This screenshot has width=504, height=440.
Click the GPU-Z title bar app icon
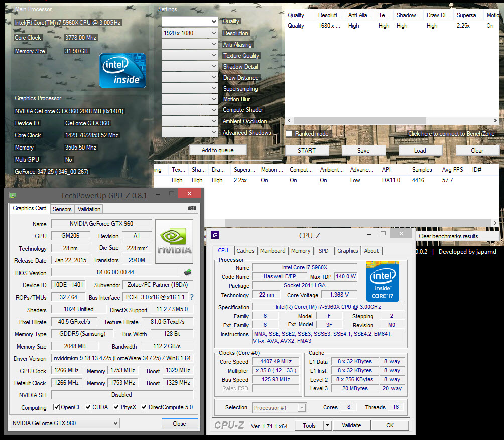[13, 195]
